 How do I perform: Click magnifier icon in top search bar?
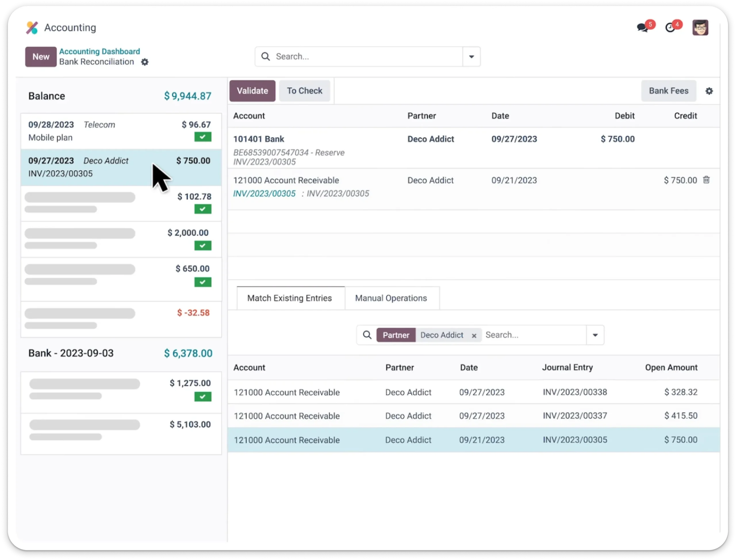pyautogui.click(x=266, y=57)
